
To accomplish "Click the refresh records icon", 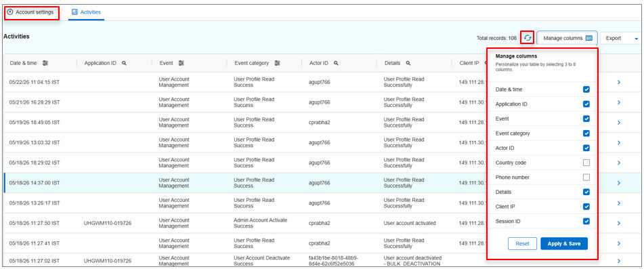I will click(528, 38).
